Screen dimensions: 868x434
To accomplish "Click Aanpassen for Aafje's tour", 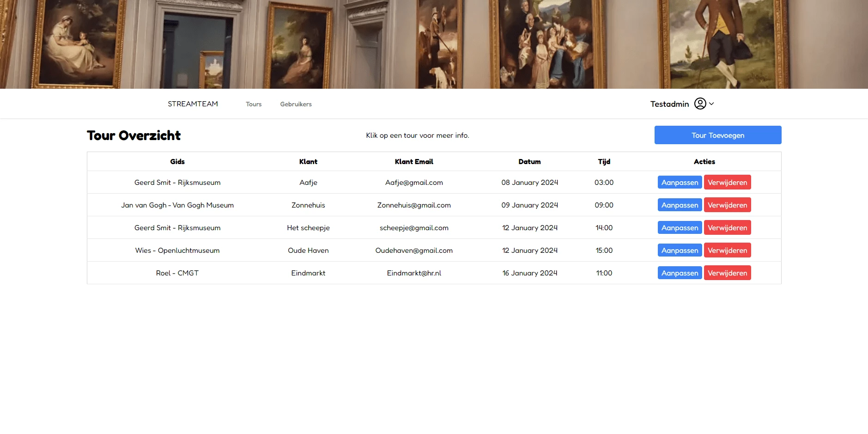I will point(680,182).
